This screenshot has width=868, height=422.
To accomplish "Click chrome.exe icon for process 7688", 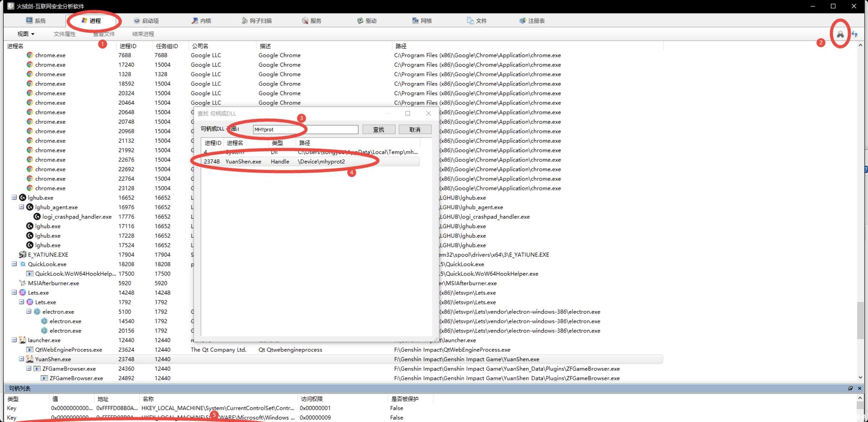I will (x=30, y=55).
